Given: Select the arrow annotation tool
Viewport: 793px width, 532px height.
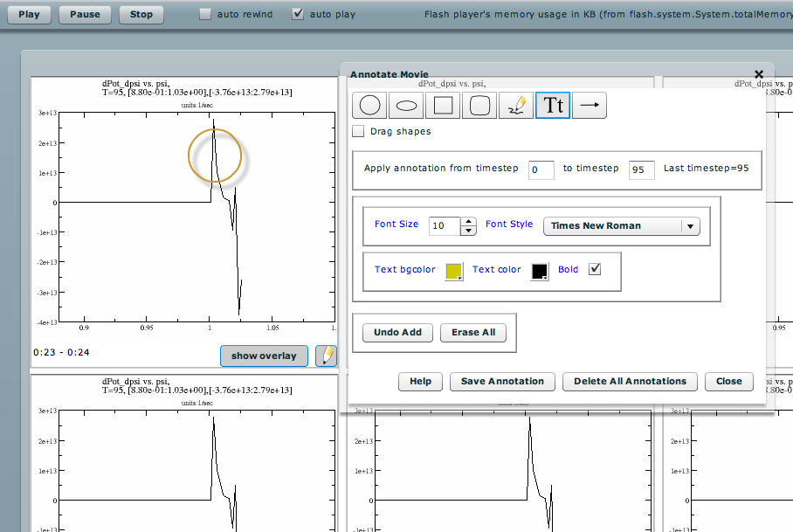Looking at the screenshot, I should pyautogui.click(x=590, y=105).
